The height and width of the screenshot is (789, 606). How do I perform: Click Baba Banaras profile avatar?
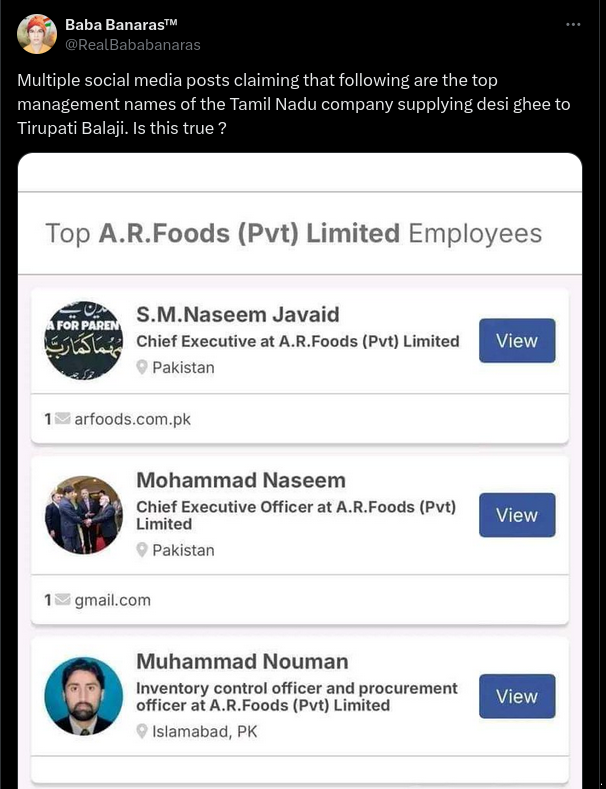pos(37,34)
